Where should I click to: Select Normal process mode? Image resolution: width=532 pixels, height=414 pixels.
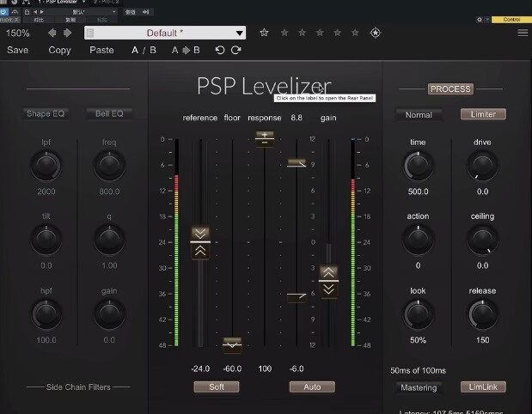419,114
